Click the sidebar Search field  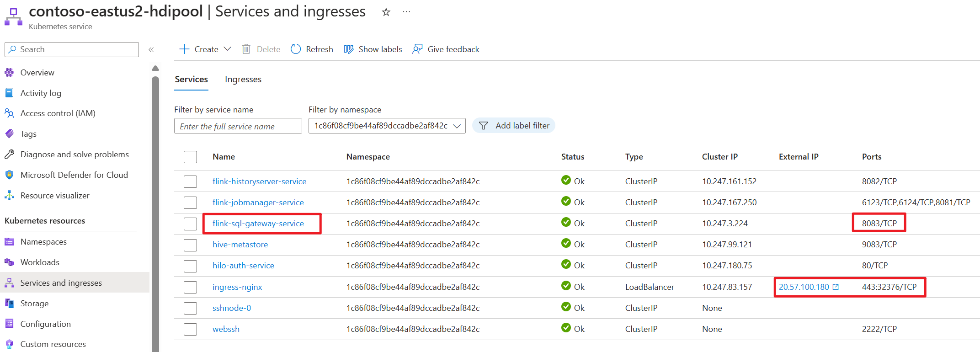(x=72, y=49)
